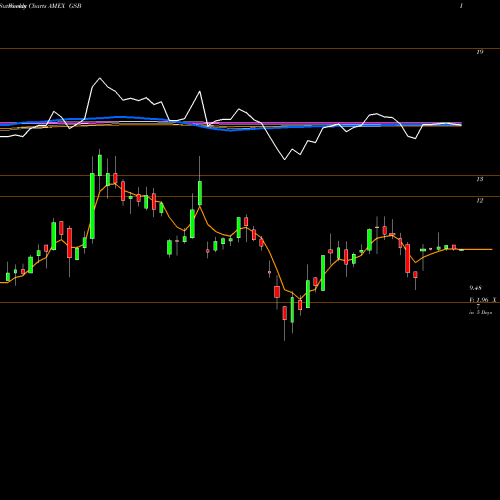
Task: Click the price label reading 7
Action: pos(478,306)
